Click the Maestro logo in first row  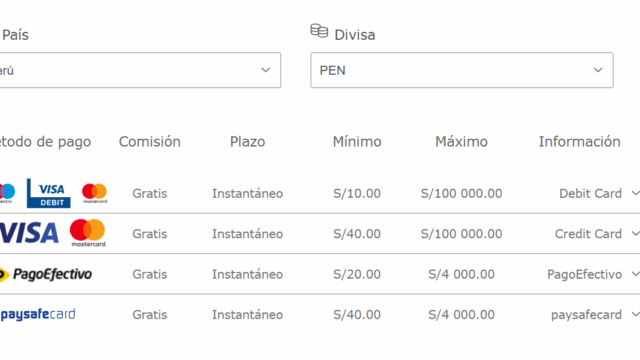[x=7, y=193]
